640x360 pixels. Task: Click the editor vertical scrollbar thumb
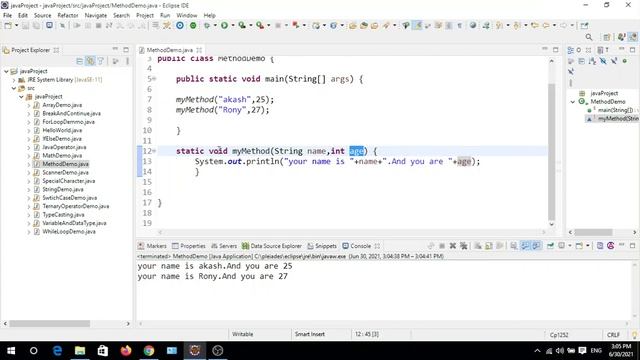click(x=551, y=152)
